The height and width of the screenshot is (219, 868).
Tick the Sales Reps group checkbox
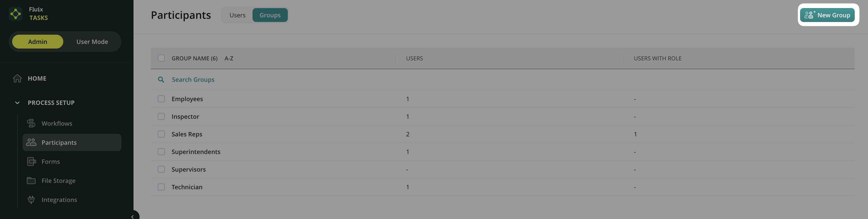tap(161, 134)
